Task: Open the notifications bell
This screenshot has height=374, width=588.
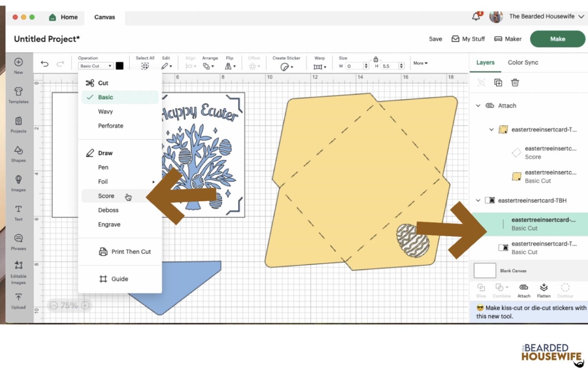Action: pyautogui.click(x=476, y=16)
